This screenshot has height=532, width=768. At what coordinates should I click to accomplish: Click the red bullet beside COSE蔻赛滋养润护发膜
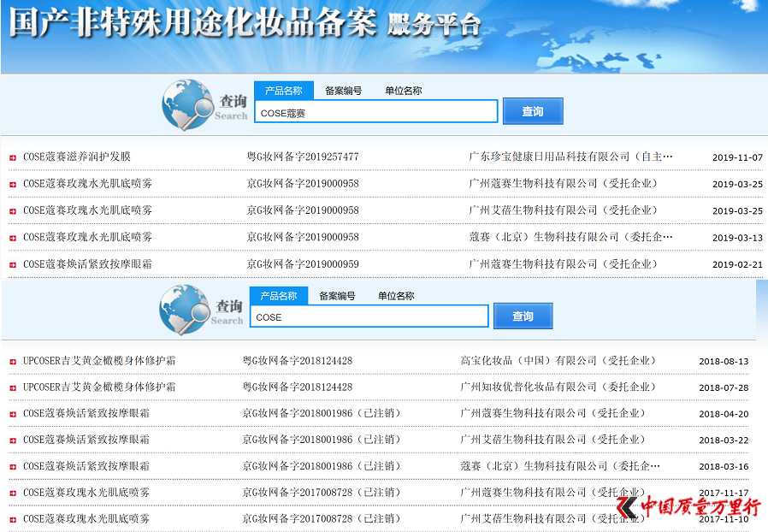tap(13, 157)
